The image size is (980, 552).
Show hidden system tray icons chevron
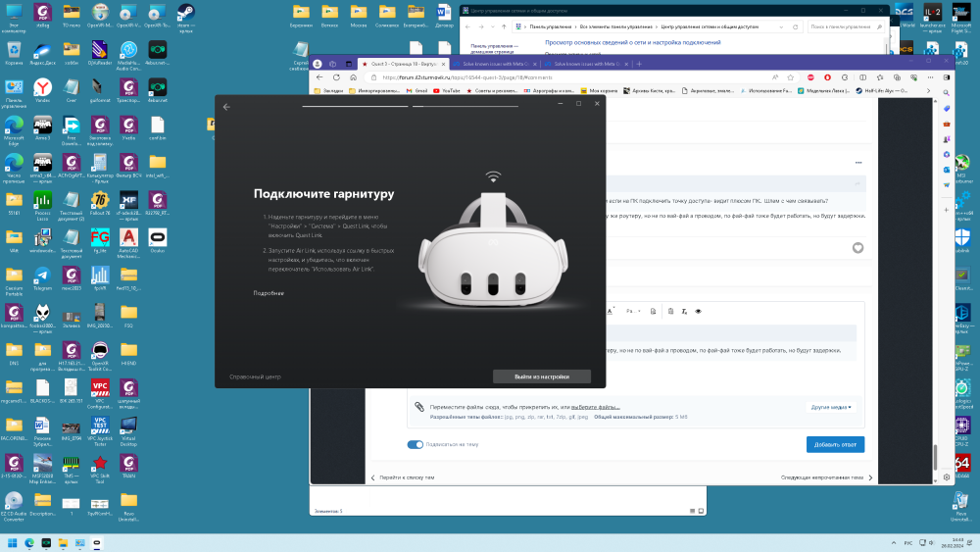894,543
